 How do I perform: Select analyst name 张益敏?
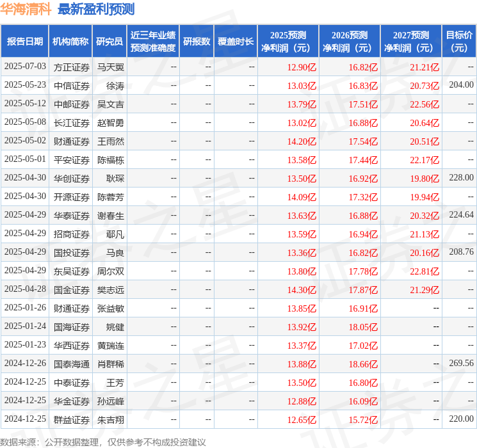tap(110, 308)
